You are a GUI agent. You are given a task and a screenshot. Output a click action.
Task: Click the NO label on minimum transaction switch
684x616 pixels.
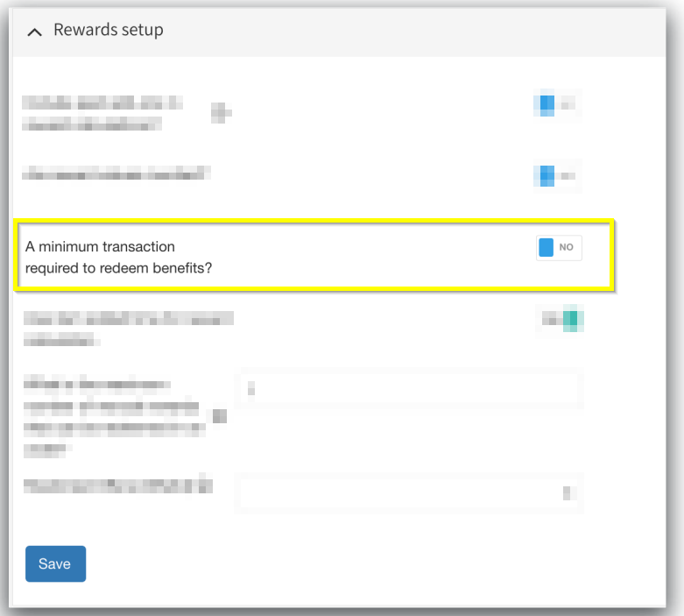[x=567, y=248]
